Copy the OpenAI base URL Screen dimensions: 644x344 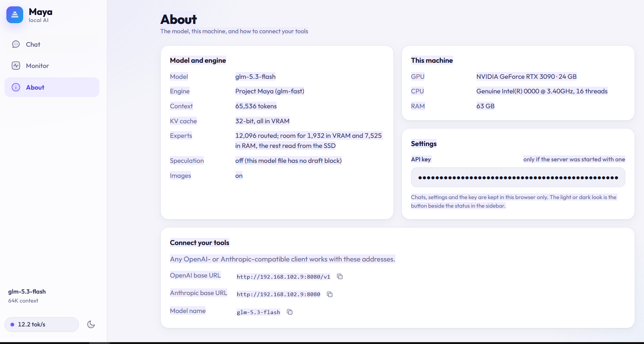coord(340,276)
